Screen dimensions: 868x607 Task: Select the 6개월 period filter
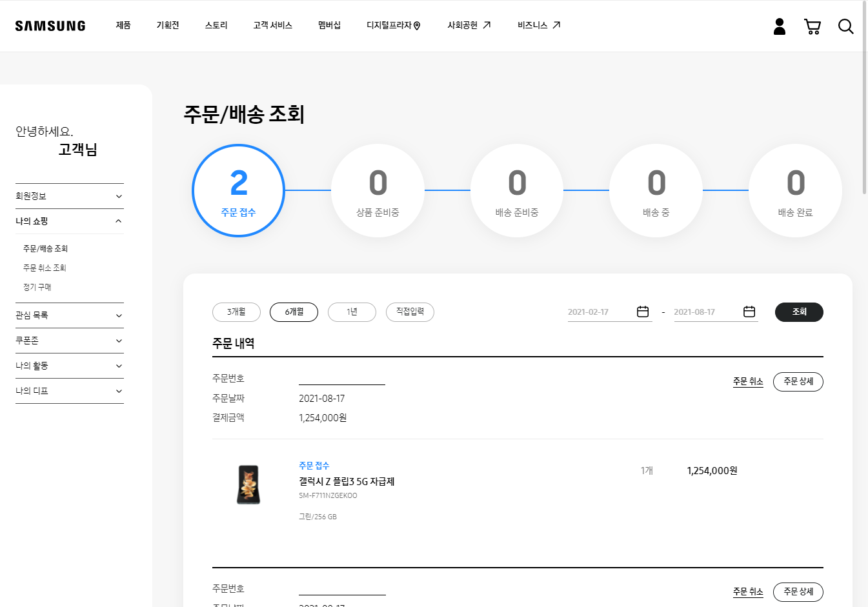294,312
